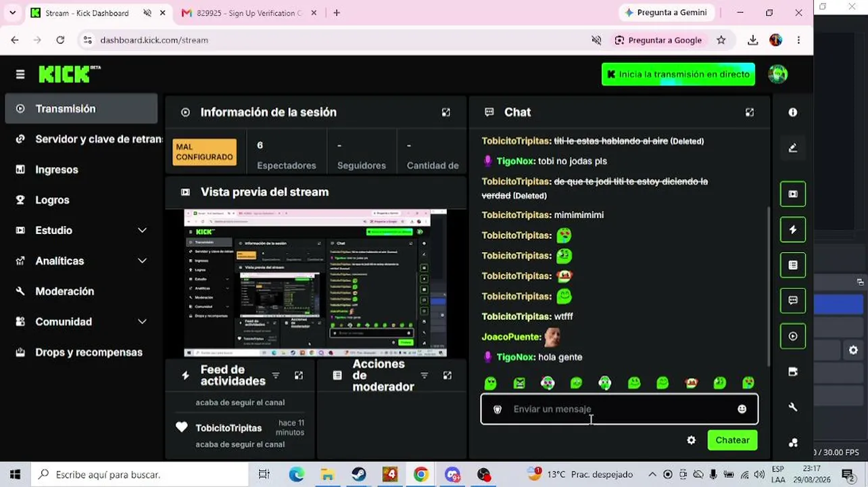
Task: Click the Enviar un mensaje input field
Action: pos(619,409)
